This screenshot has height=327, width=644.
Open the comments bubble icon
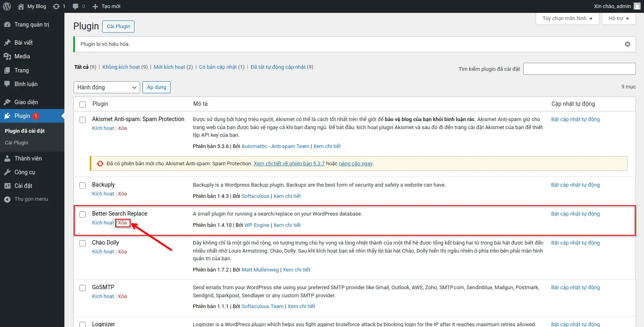[76, 6]
